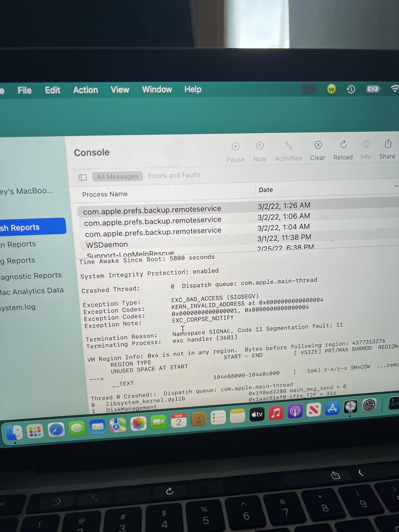Image resolution: width=399 pixels, height=532 pixels.
Task: Expand the Date column sort chevron
Action: [x=395, y=186]
